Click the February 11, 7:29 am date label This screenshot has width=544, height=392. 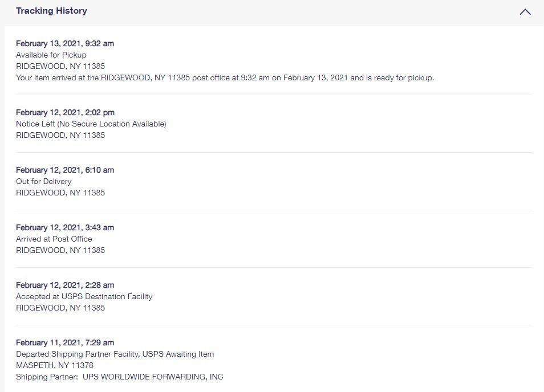tap(64, 342)
